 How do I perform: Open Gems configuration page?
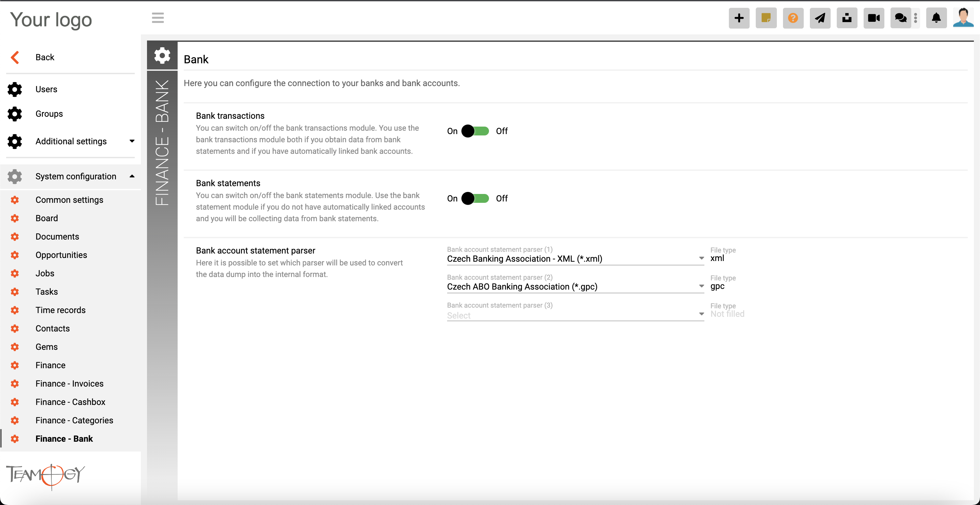(x=46, y=347)
